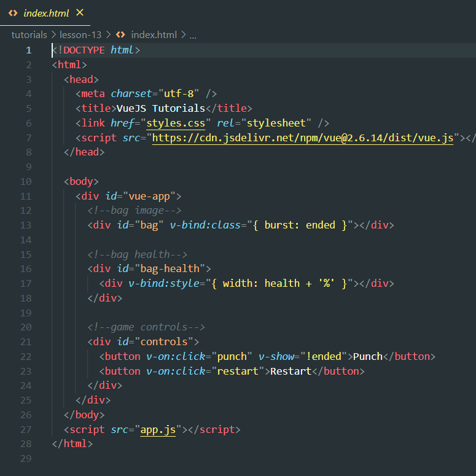Screen dimensions: 476x476
Task: Click the HTML file icon in the tab
Action: click(x=13, y=13)
